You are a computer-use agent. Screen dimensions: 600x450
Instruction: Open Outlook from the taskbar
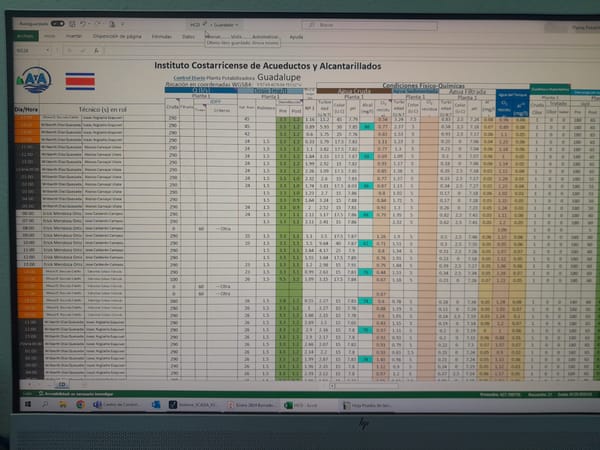click(156, 405)
